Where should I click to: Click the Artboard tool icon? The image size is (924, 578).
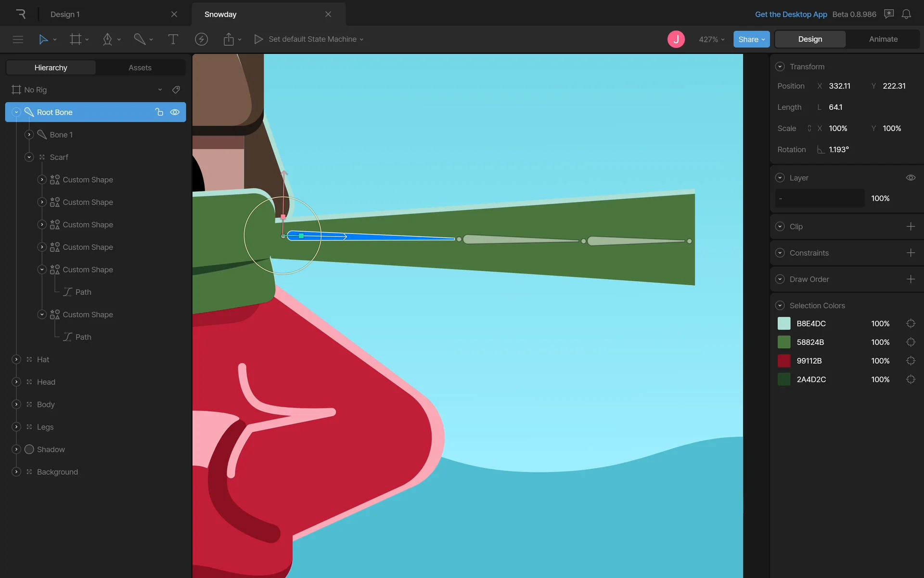(x=76, y=39)
